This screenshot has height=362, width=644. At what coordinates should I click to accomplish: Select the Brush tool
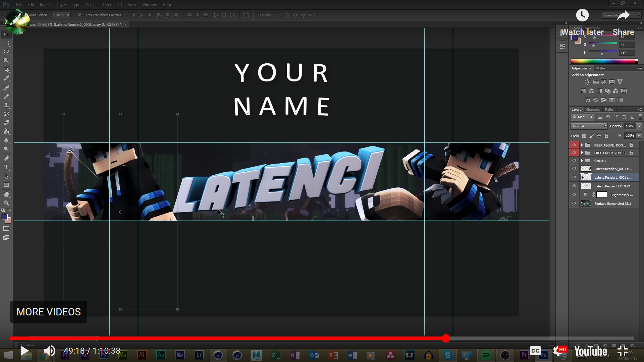pyautogui.click(x=6, y=97)
